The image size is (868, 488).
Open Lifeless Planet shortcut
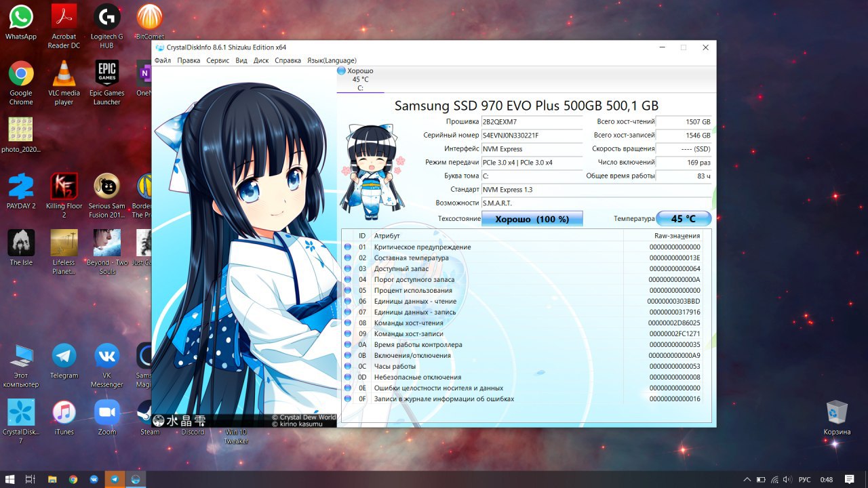(x=64, y=252)
